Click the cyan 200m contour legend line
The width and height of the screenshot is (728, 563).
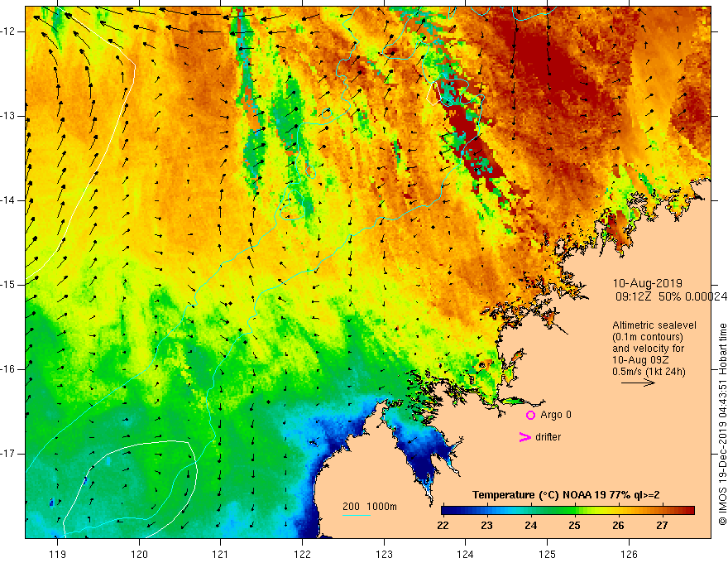pos(356,515)
